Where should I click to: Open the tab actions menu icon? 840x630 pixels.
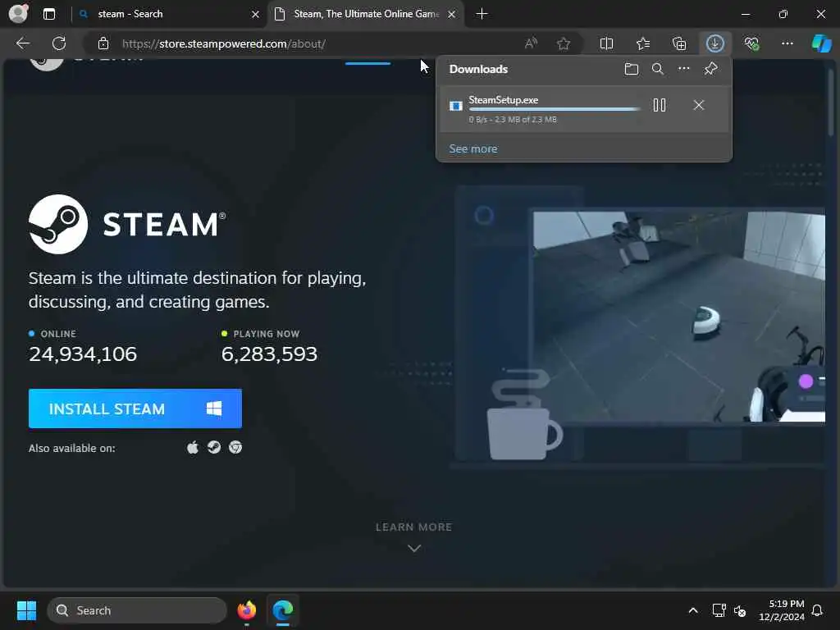coord(49,14)
